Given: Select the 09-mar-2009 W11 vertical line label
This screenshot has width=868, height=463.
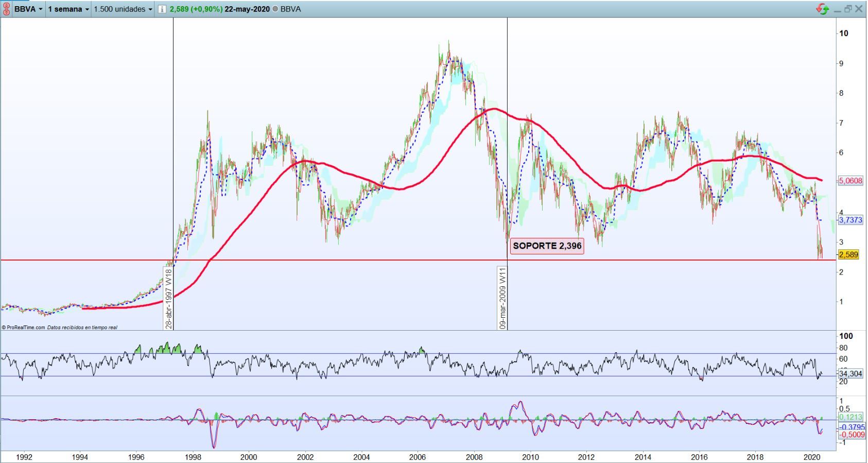Looking at the screenshot, I should pyautogui.click(x=502, y=298).
